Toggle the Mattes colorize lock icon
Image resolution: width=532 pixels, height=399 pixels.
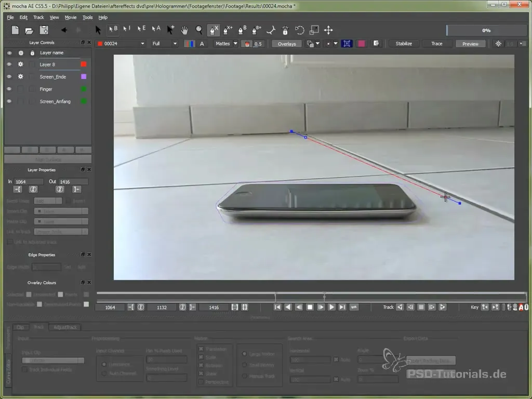247,44
